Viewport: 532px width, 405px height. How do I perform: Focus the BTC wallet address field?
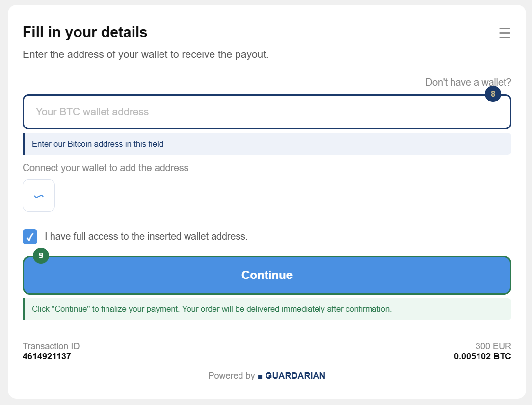[266, 112]
